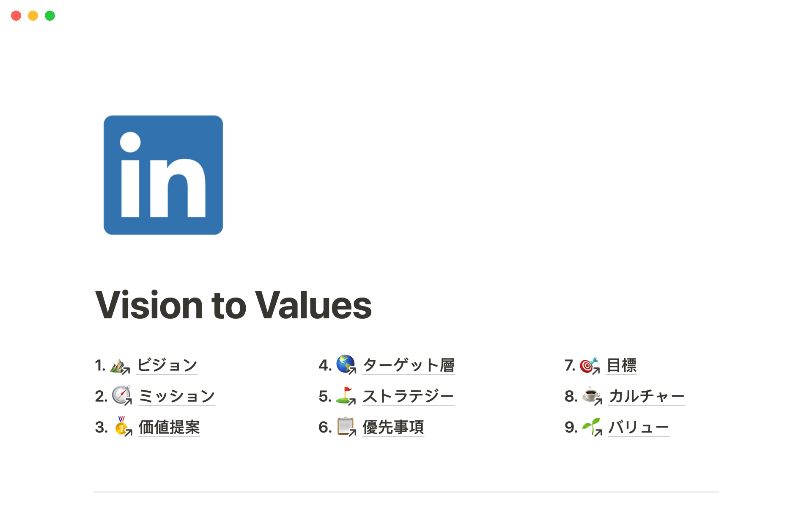Open the カルチャー page link
The width and height of the screenshot is (812, 508).
[x=646, y=396]
